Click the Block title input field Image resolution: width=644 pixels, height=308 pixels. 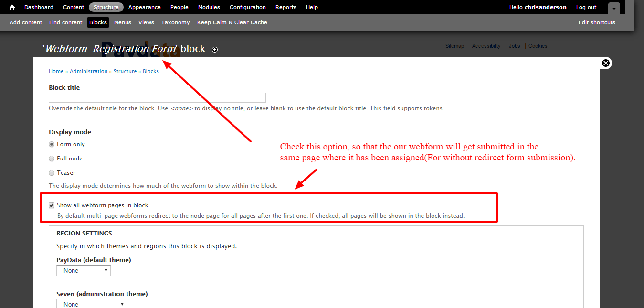(x=157, y=97)
